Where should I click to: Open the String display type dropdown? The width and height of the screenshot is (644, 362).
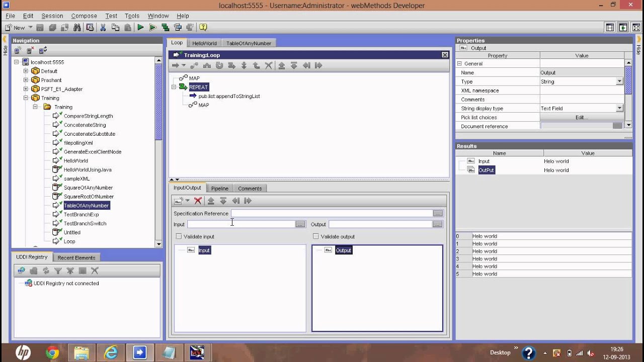pos(619,109)
